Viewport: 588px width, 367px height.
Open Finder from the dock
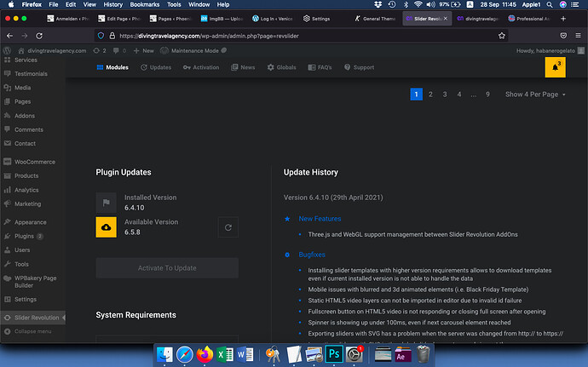point(164,354)
